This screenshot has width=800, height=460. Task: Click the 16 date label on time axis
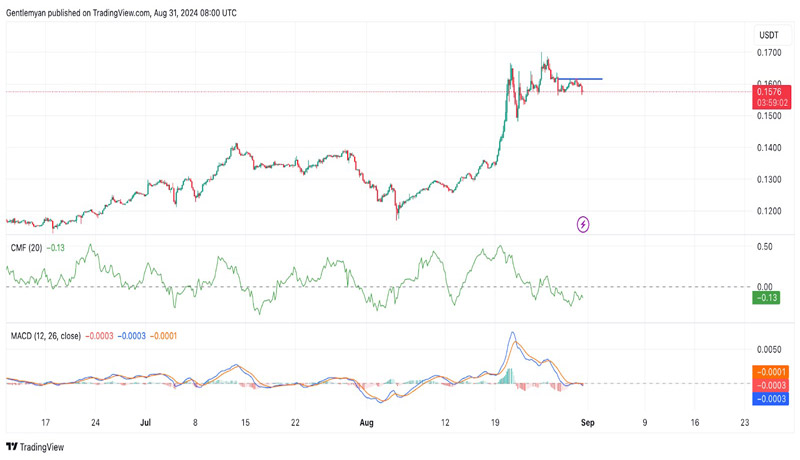pyautogui.click(x=695, y=423)
